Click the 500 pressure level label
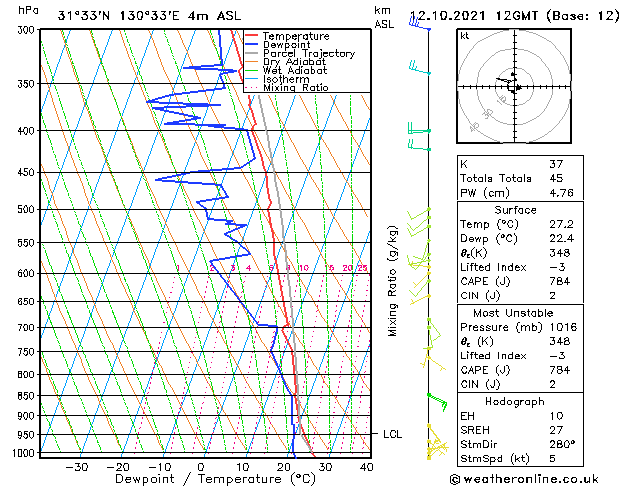The width and height of the screenshot is (629, 486). point(28,210)
